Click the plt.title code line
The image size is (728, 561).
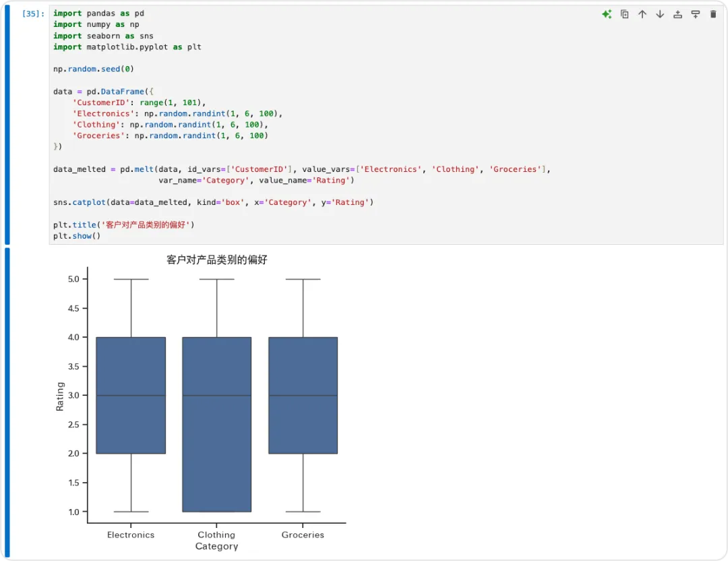[123, 225]
